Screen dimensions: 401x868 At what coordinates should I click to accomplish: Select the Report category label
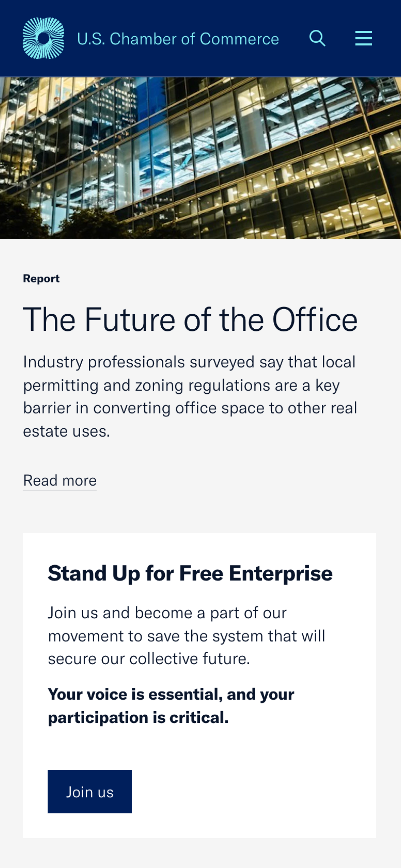(x=41, y=278)
